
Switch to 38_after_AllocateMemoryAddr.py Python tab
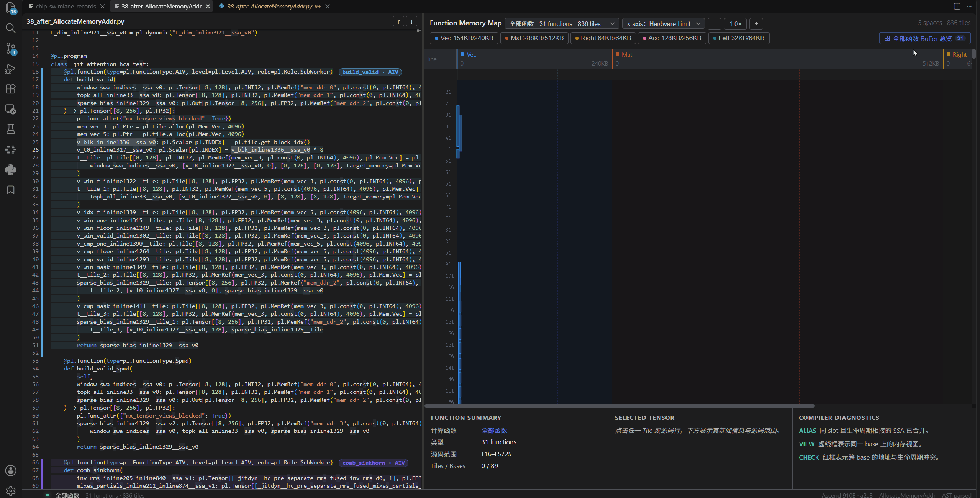click(x=274, y=6)
